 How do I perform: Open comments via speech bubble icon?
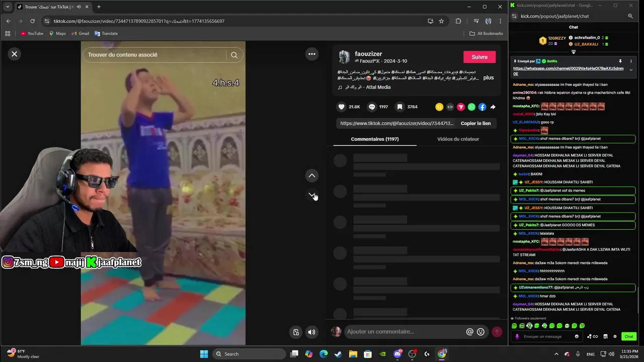coord(372,107)
